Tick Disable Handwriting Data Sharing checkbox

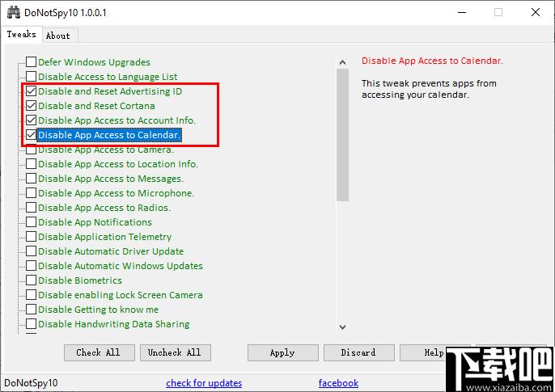31,323
